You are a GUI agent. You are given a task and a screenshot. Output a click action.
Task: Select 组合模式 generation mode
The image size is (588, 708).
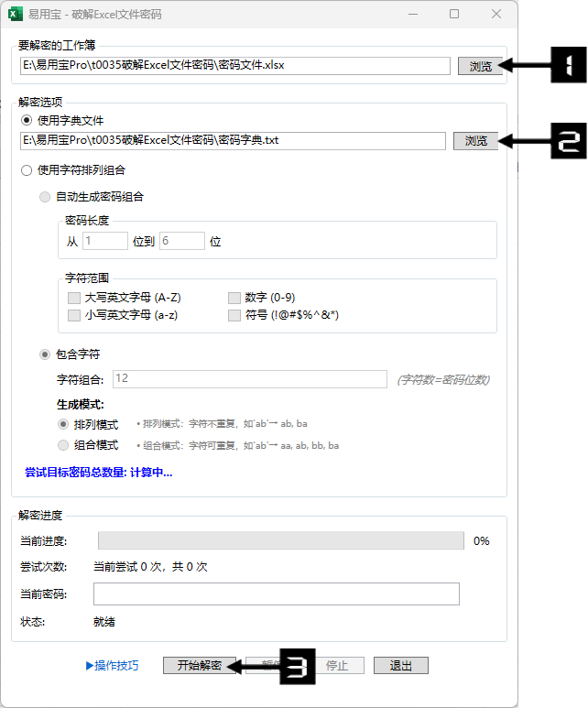coord(63,445)
